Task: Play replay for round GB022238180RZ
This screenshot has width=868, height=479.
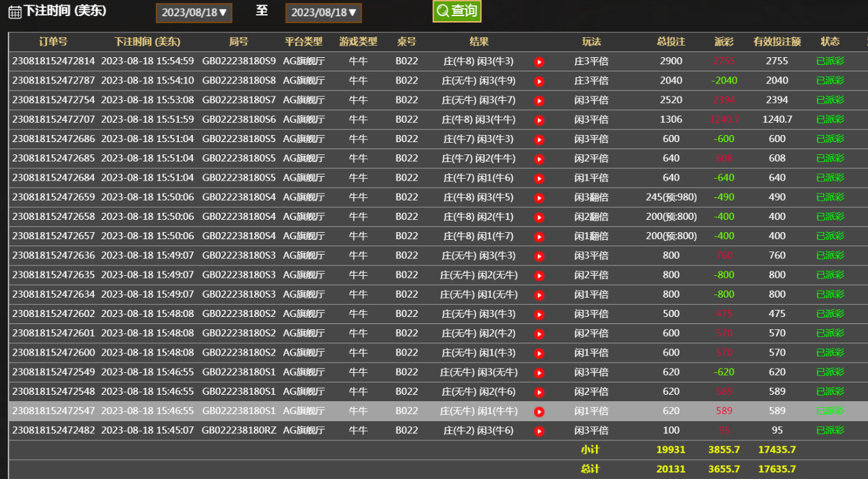Action: (539, 431)
